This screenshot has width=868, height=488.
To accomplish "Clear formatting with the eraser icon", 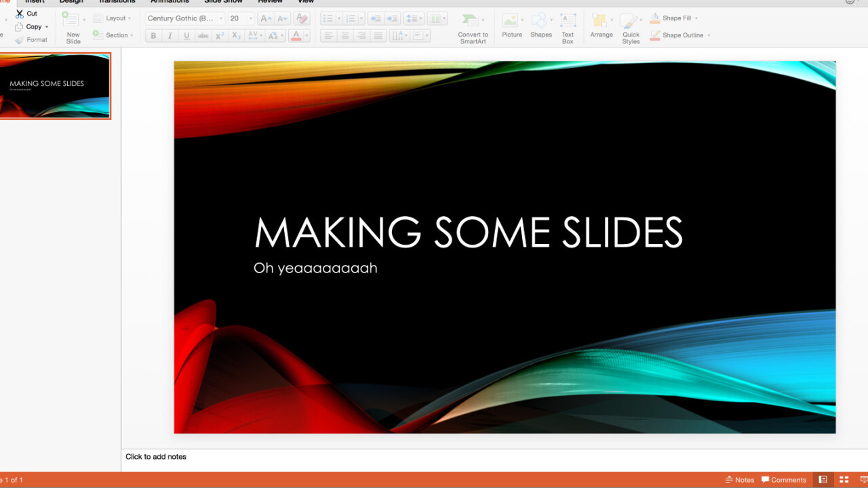I will (302, 18).
